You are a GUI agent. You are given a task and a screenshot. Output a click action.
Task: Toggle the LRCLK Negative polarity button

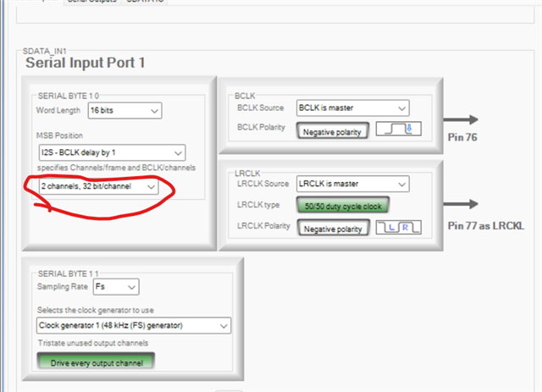click(333, 228)
